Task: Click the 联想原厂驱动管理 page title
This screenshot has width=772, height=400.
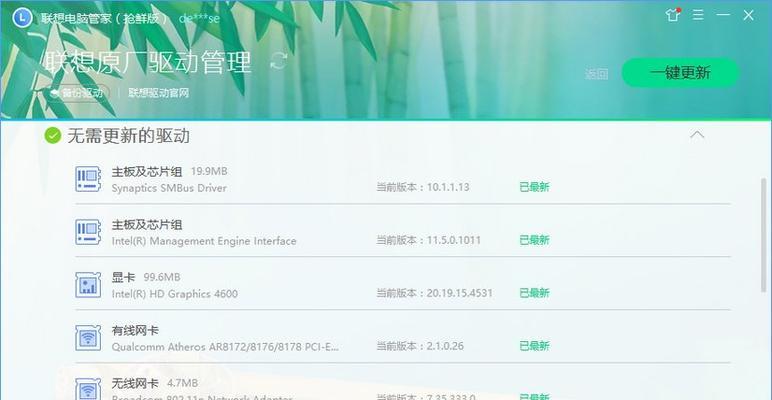Action: tap(148, 62)
